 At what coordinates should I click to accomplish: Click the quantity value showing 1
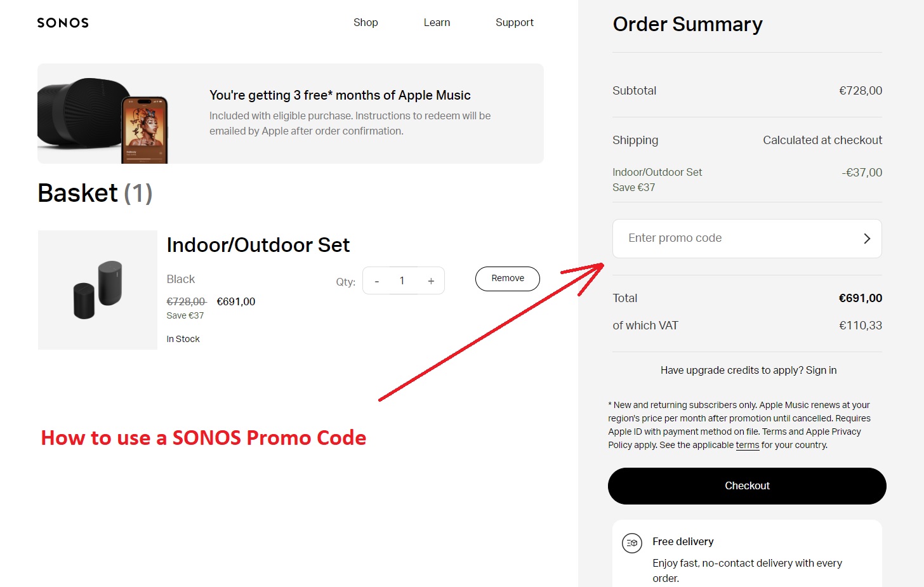tap(402, 280)
